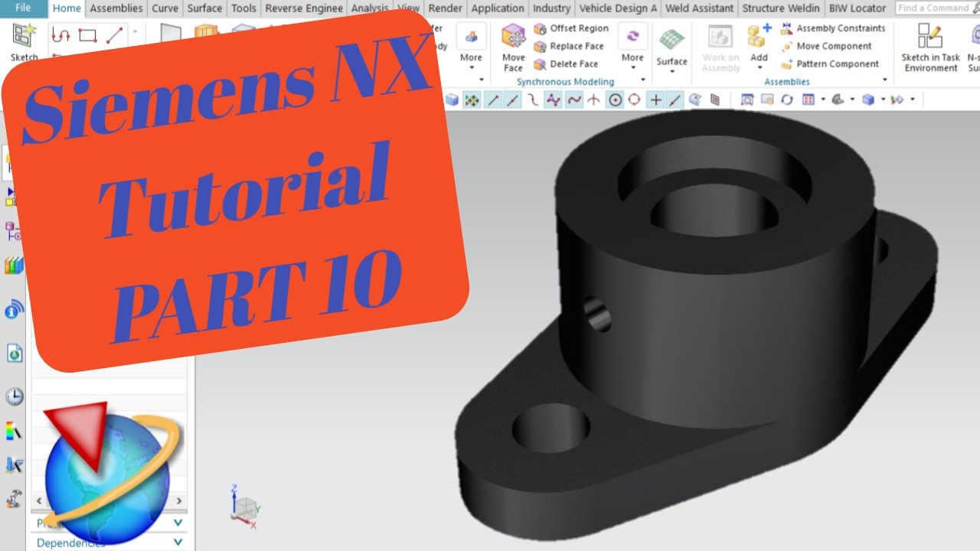Click the Replace Face command

click(x=569, y=46)
